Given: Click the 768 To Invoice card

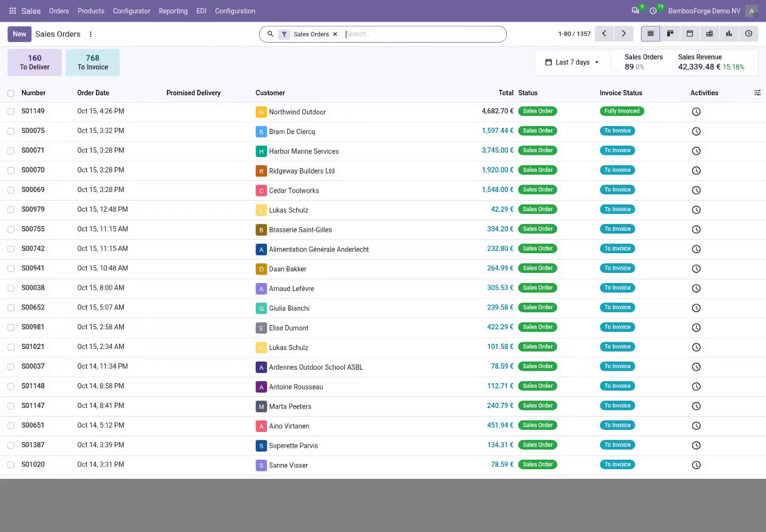Looking at the screenshot, I should pos(93,62).
